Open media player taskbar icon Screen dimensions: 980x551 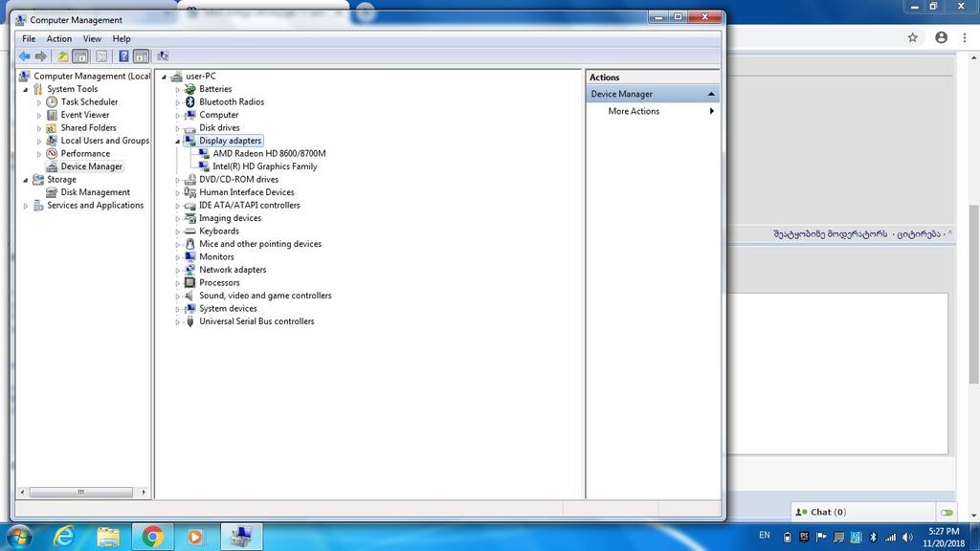195,537
